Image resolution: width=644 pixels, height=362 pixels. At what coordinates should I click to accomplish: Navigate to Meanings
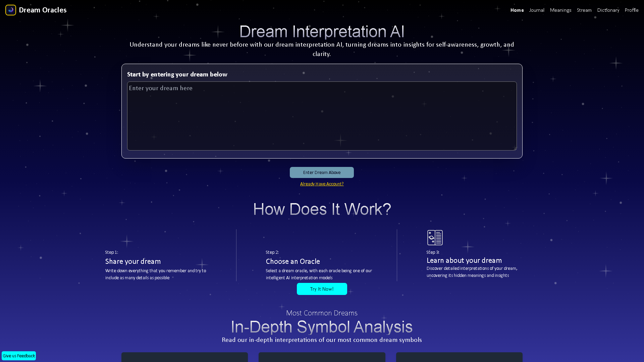[x=560, y=10]
